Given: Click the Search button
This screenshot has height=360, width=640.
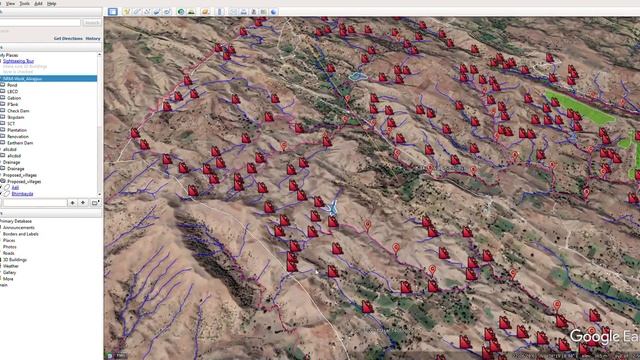Looking at the screenshot, I should click(92, 22).
